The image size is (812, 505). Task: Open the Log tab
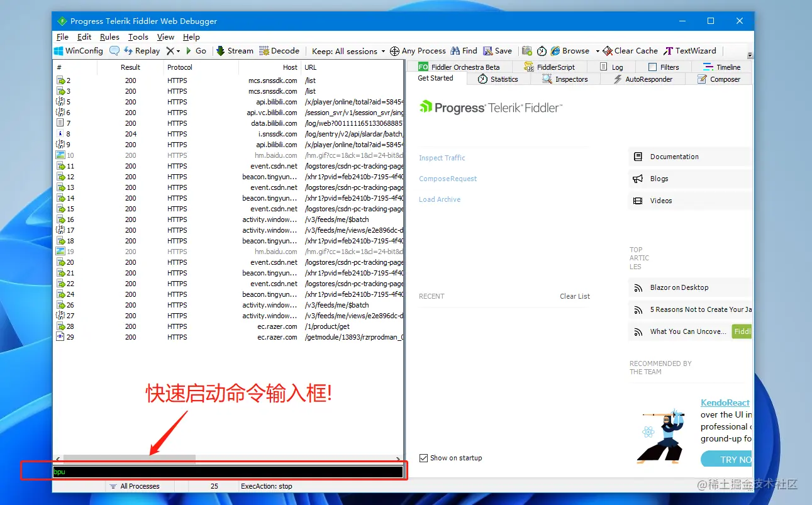[x=610, y=67]
